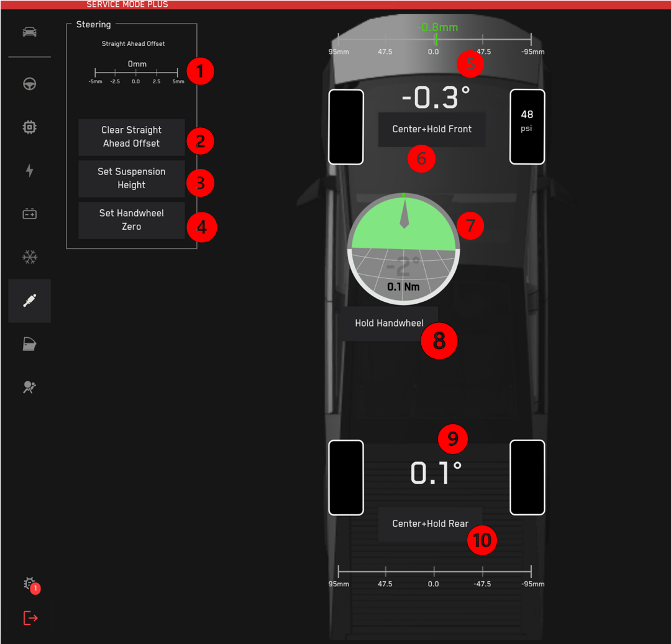Click the Set Suspension Height button
671x644 pixels.
(x=131, y=178)
